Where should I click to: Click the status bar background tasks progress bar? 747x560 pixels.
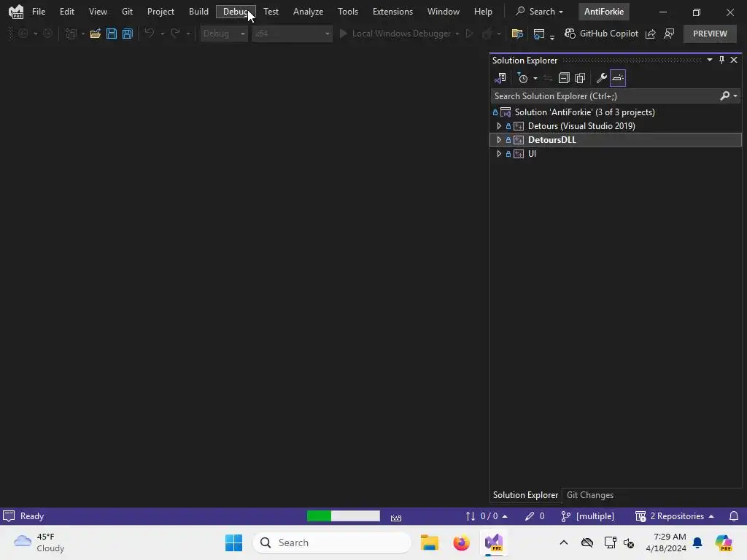(344, 516)
